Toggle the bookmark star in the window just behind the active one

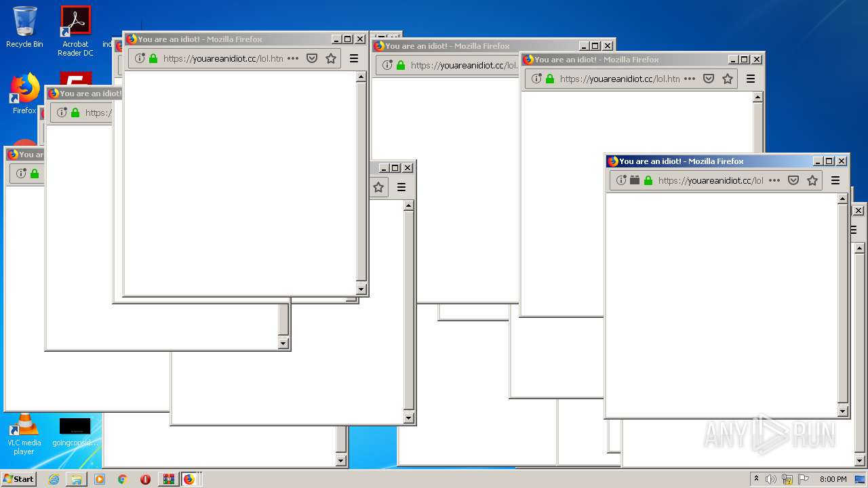tap(728, 79)
